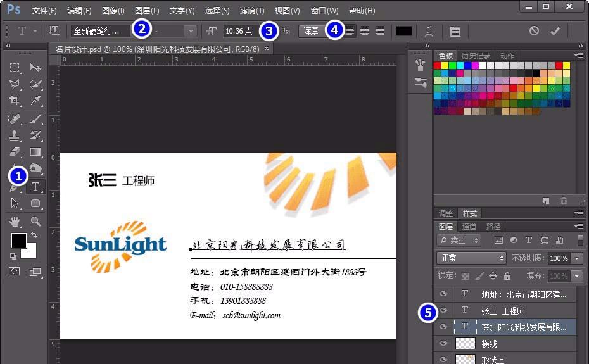Toggle lock image pixels brush icon
This screenshot has width=589, height=364.
[479, 276]
